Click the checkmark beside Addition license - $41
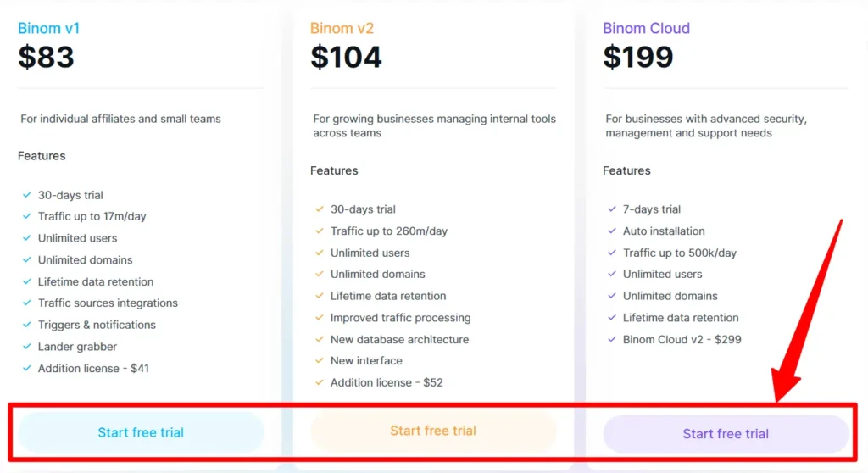868x473 pixels. click(27, 369)
